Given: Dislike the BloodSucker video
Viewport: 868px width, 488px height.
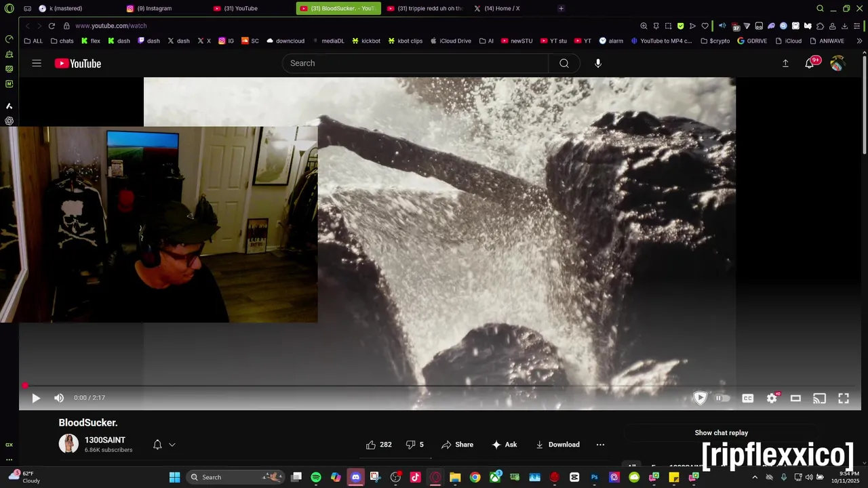Looking at the screenshot, I should [x=414, y=445].
